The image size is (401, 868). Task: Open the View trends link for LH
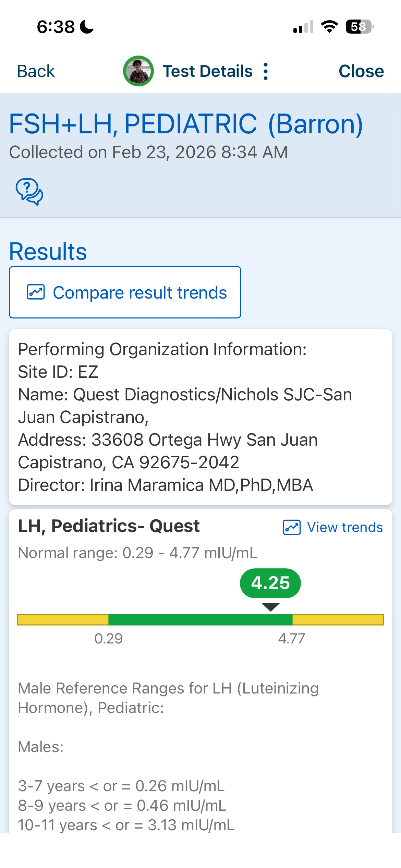click(x=344, y=527)
